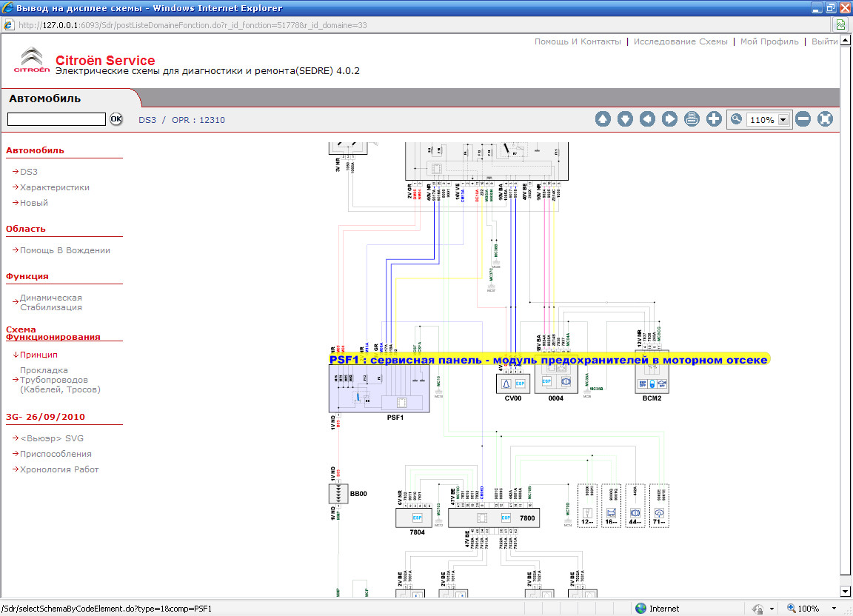Image resolution: width=853 pixels, height=616 pixels.
Task: Open Приспособления sidebar link
Action: click(56, 454)
